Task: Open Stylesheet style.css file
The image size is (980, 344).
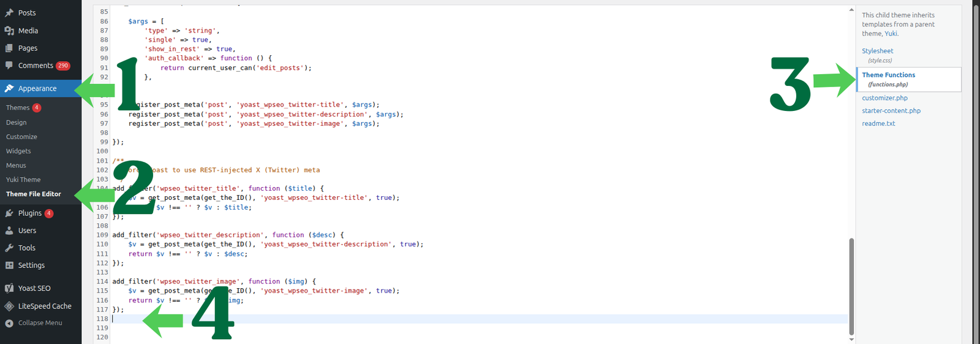Action: pos(877,51)
